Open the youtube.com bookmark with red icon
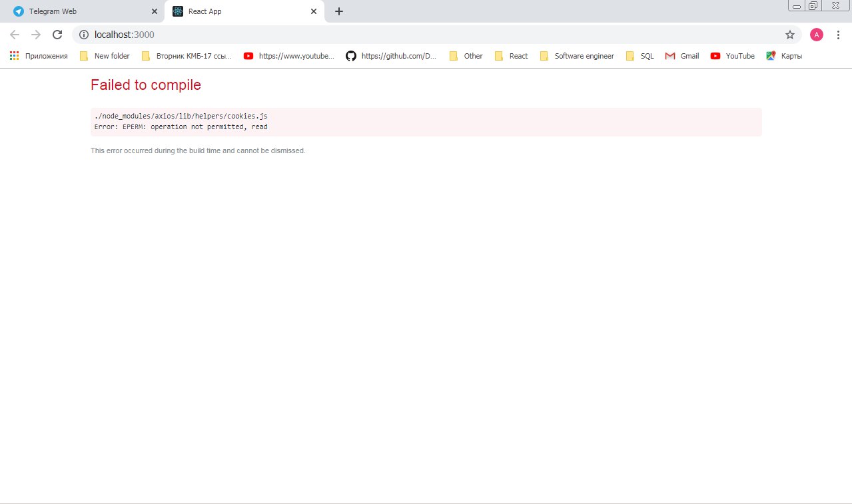The width and height of the screenshot is (852, 504). tap(289, 56)
